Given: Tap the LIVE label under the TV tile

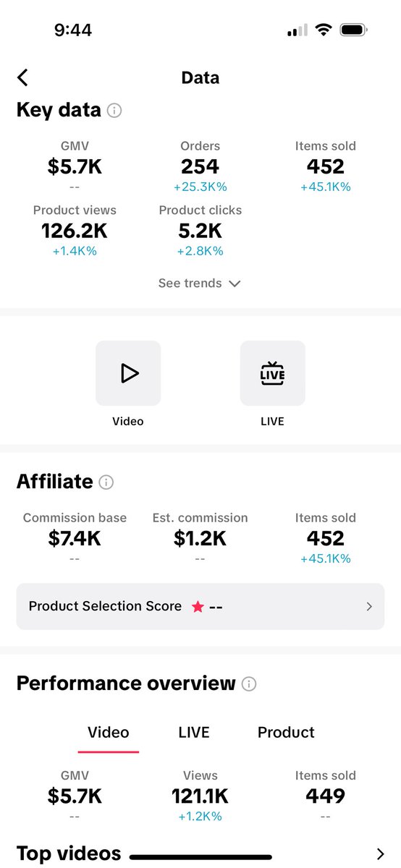Looking at the screenshot, I should pyautogui.click(x=273, y=422).
